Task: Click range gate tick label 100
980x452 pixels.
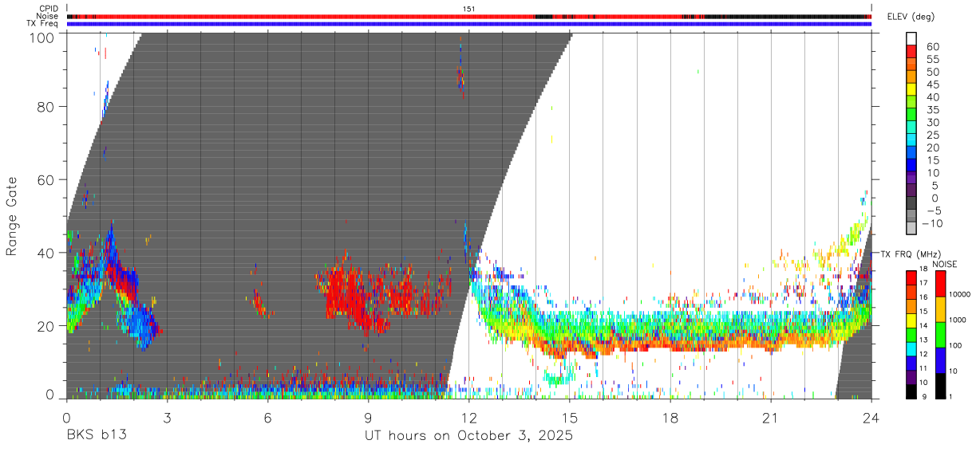Action: point(41,37)
